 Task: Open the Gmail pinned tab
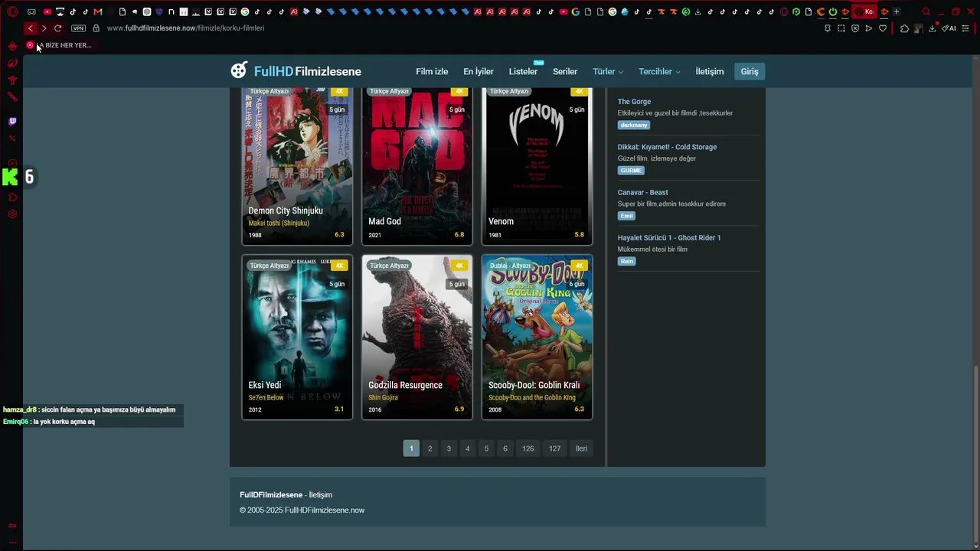[97, 11]
